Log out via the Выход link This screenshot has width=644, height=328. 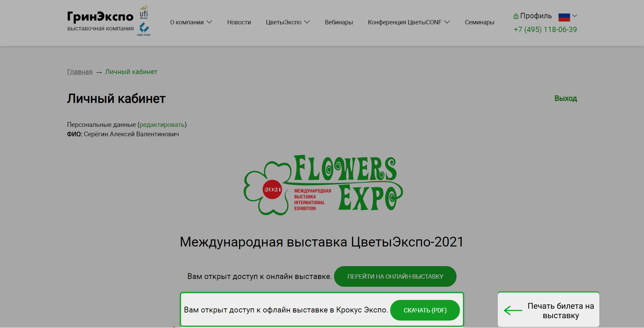coord(565,98)
